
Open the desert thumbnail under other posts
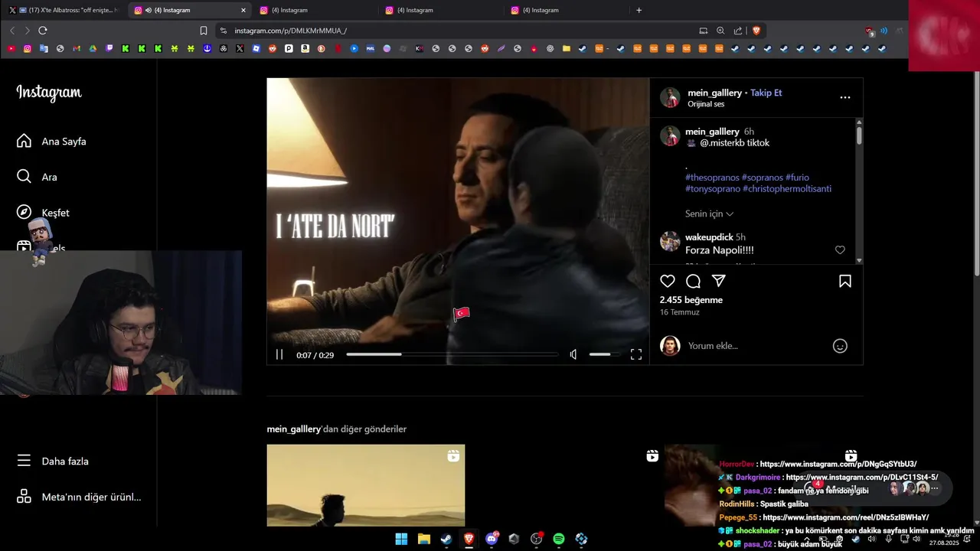pos(365,485)
